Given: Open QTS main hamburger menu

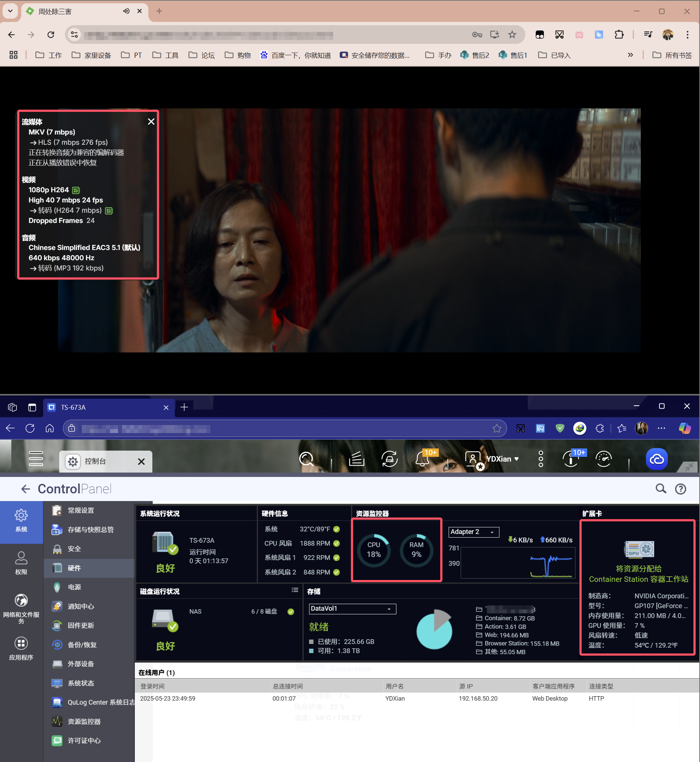Looking at the screenshot, I should [36, 459].
